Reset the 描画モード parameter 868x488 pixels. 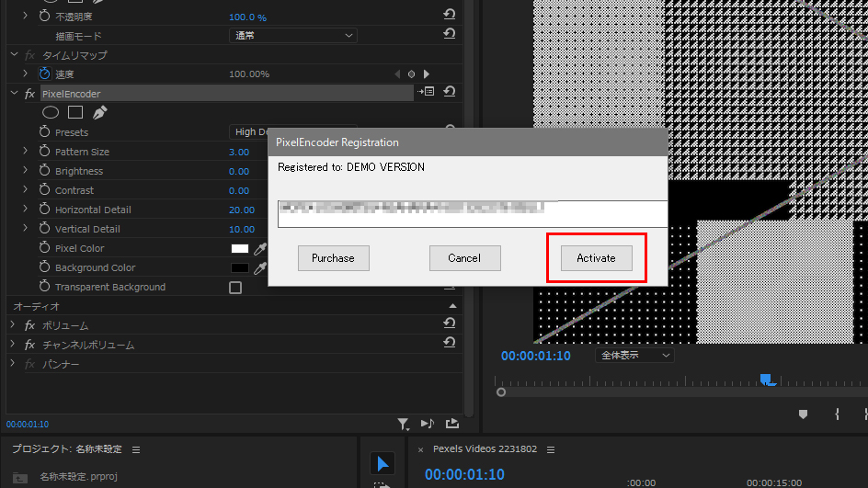[x=450, y=34]
